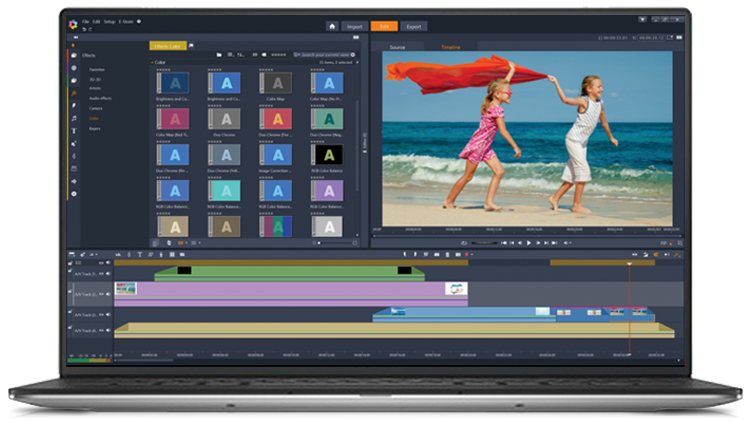Open the music note sidebar icon

coord(73,118)
